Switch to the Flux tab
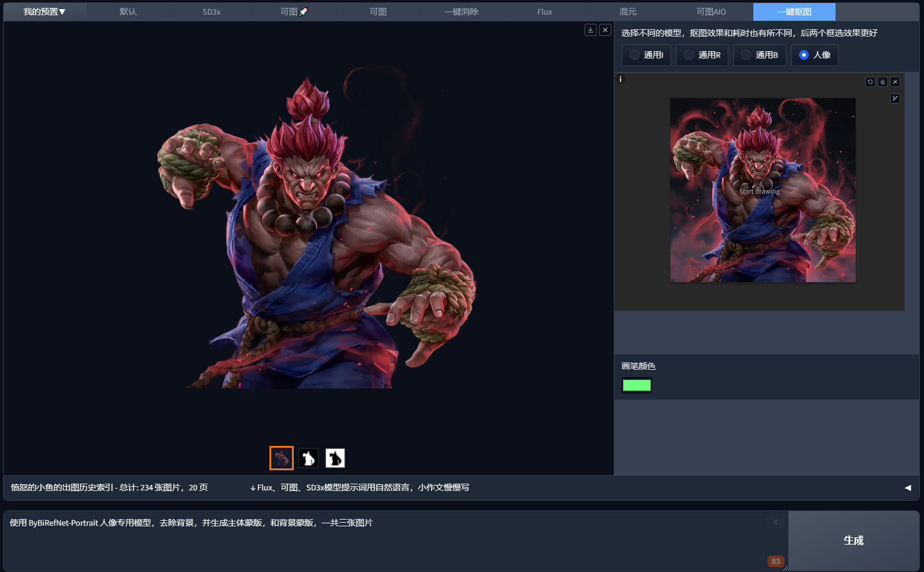Image resolution: width=924 pixels, height=572 pixels. tap(544, 12)
